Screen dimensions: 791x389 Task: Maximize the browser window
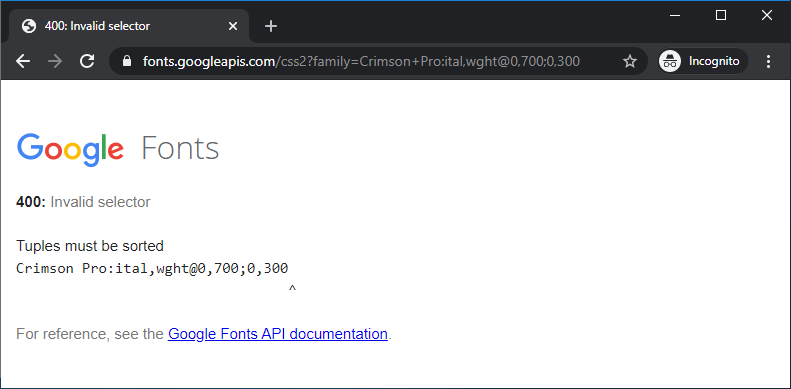pos(721,16)
